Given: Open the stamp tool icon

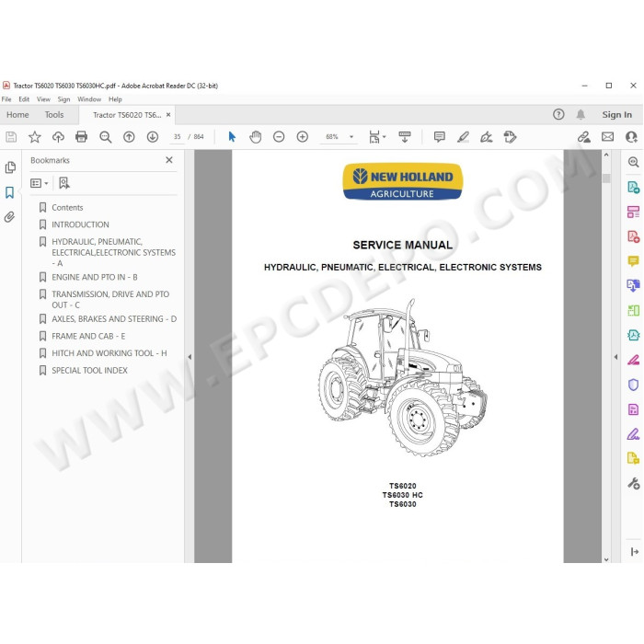Looking at the screenshot, I should pyautogui.click(x=510, y=137).
